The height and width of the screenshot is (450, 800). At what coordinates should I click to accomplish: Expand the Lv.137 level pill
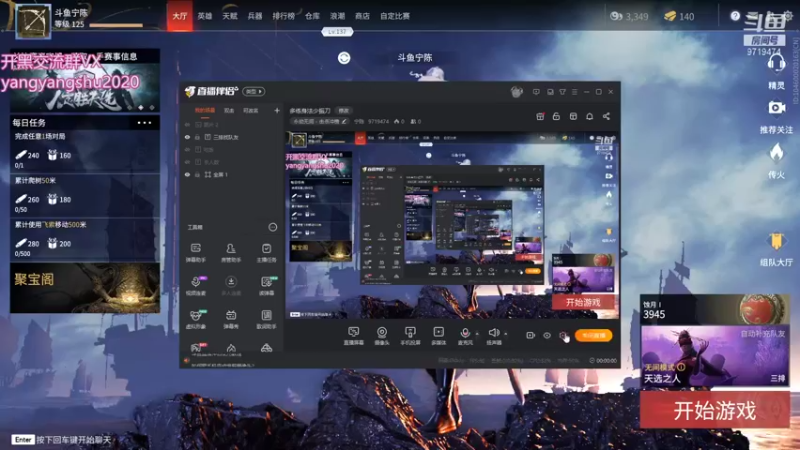337,32
